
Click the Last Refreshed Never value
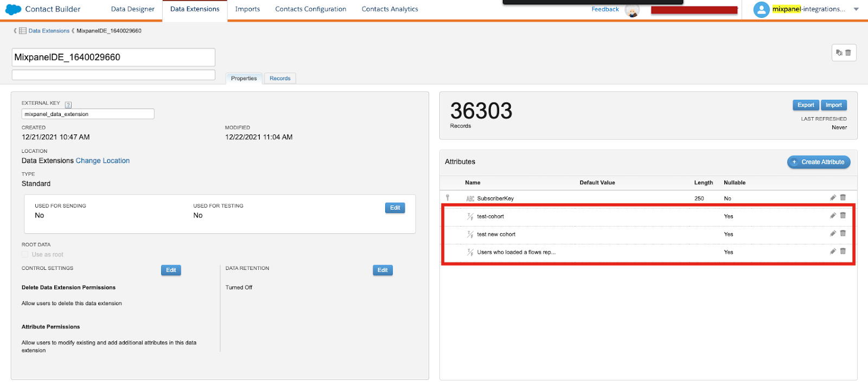(839, 127)
